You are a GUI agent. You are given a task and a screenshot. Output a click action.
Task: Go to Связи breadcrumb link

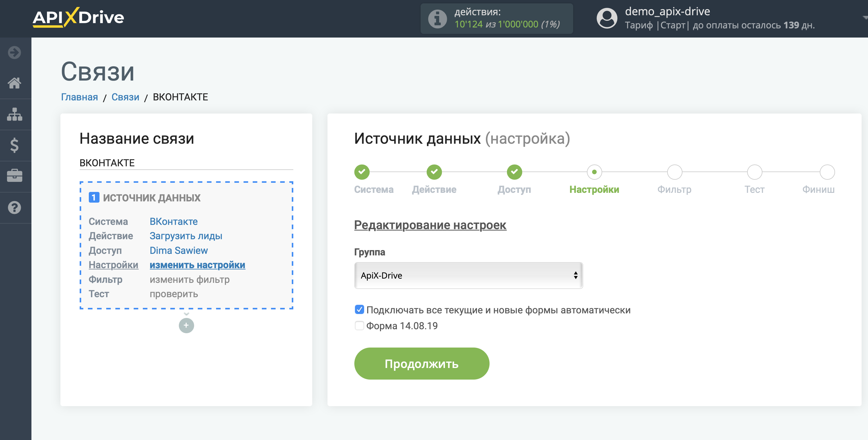click(125, 97)
